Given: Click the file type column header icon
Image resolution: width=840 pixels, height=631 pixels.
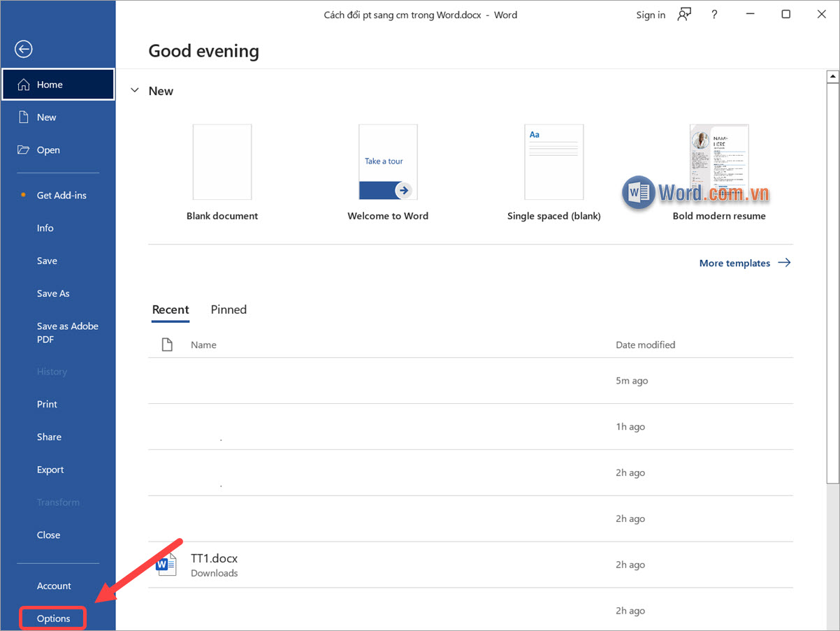Looking at the screenshot, I should [x=167, y=345].
